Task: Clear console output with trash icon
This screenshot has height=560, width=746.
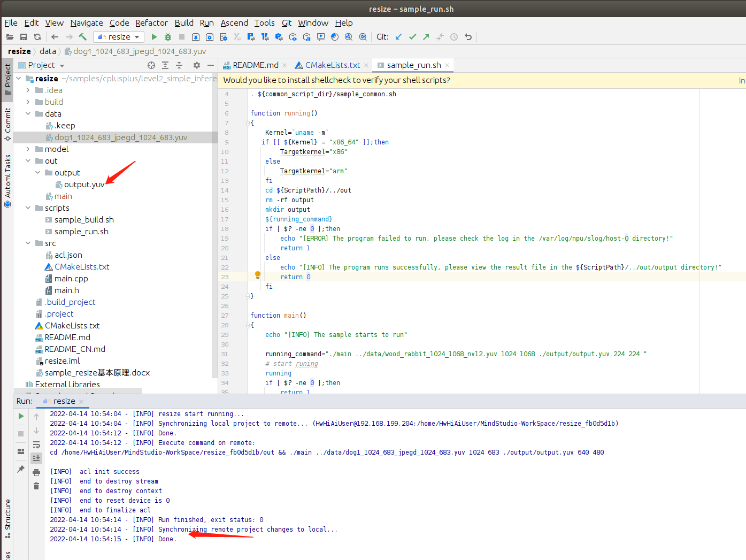Action: [x=36, y=486]
